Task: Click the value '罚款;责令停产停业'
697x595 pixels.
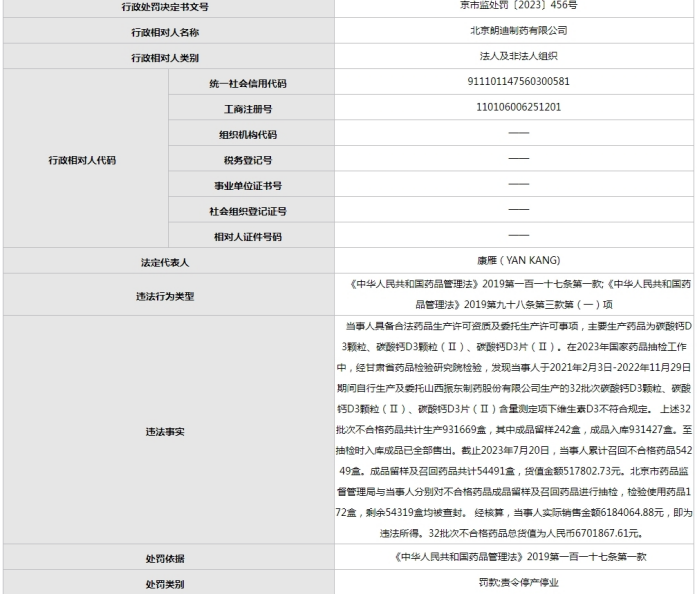Action: [x=518, y=583]
